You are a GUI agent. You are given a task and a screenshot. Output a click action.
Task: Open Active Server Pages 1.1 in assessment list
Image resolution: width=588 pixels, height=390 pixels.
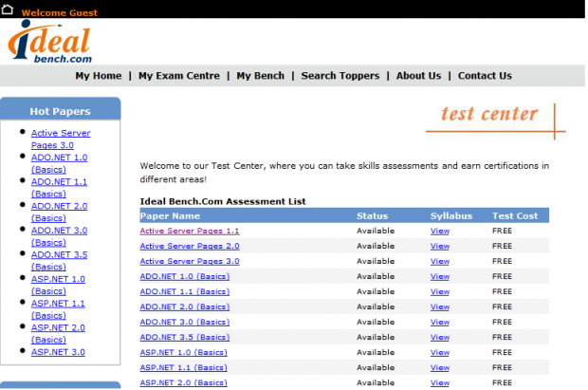coord(190,231)
